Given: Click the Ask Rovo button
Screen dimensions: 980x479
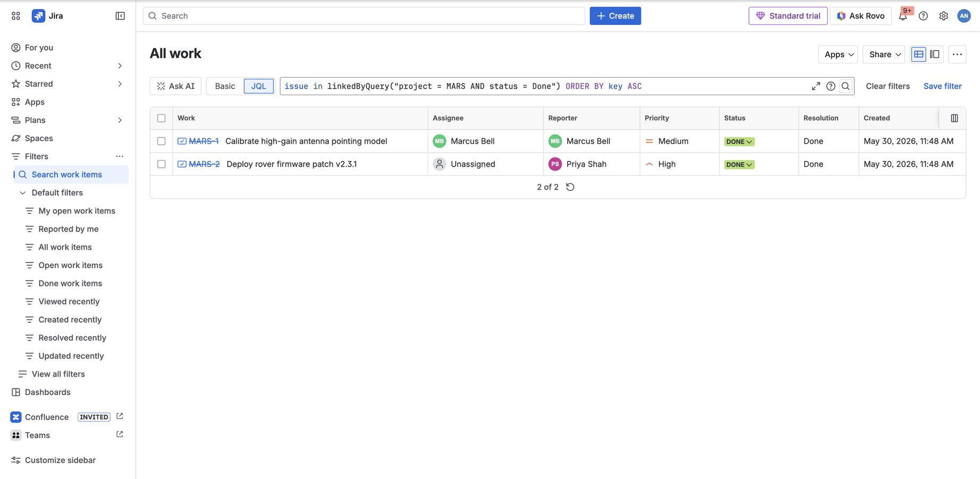Looking at the screenshot, I should (x=861, y=16).
